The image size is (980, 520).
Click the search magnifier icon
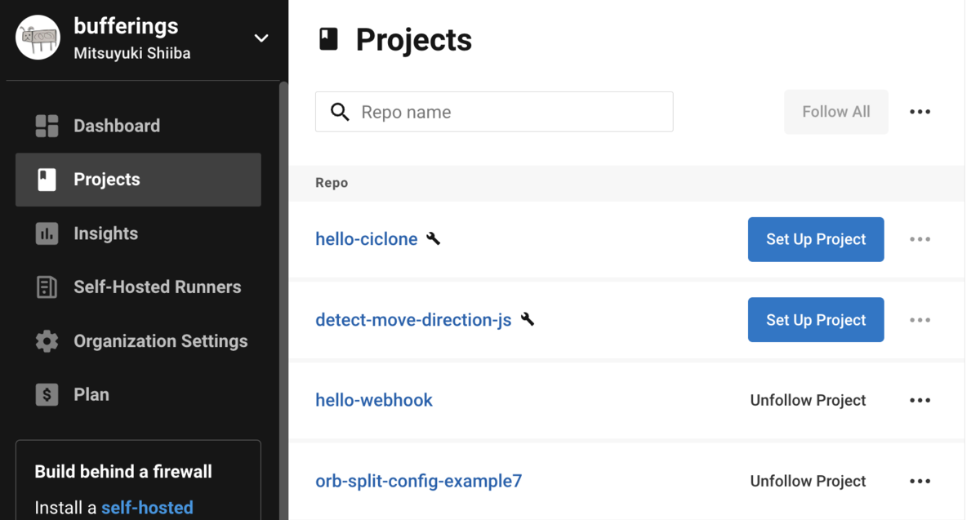(340, 112)
